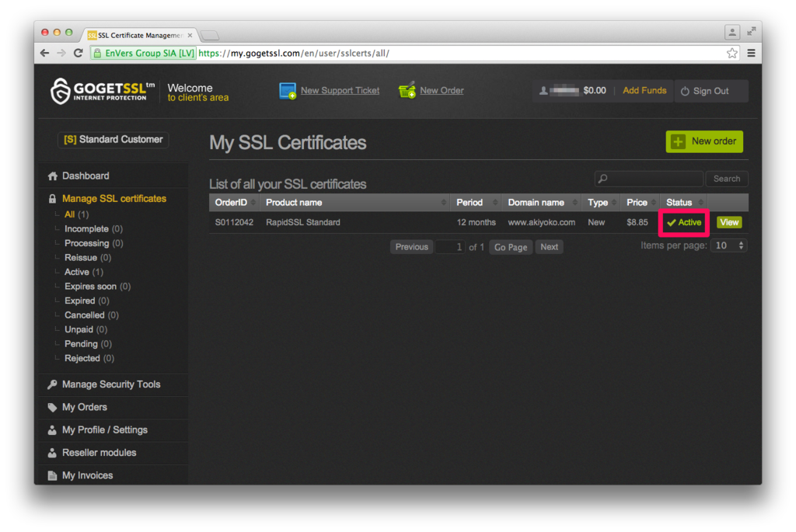Open the Items per page dropdown
This screenshot has height=532, width=796.
(729, 245)
